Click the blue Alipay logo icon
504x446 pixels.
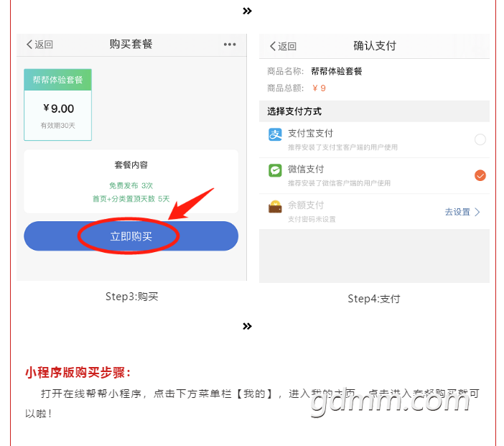275,135
